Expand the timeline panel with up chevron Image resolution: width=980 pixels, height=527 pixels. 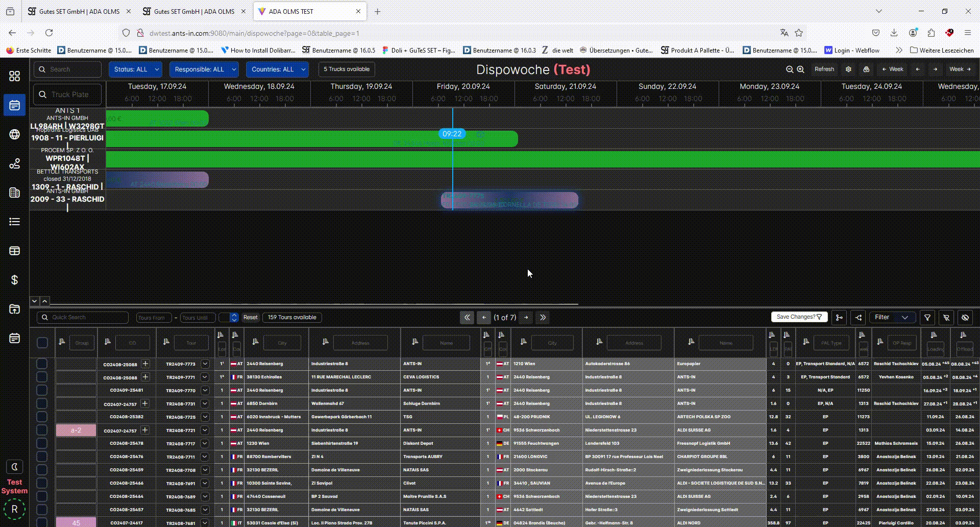click(45, 301)
